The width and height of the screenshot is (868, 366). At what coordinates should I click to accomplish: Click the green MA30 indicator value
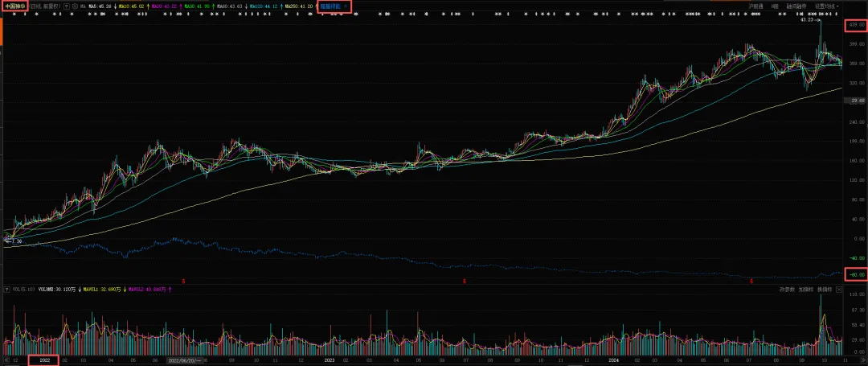[197, 6]
